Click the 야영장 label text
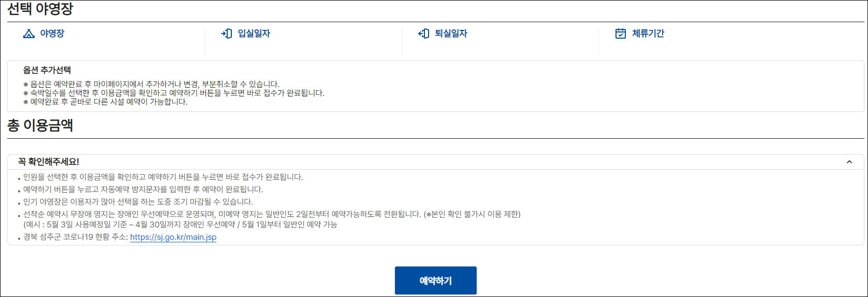 pyautogui.click(x=52, y=34)
